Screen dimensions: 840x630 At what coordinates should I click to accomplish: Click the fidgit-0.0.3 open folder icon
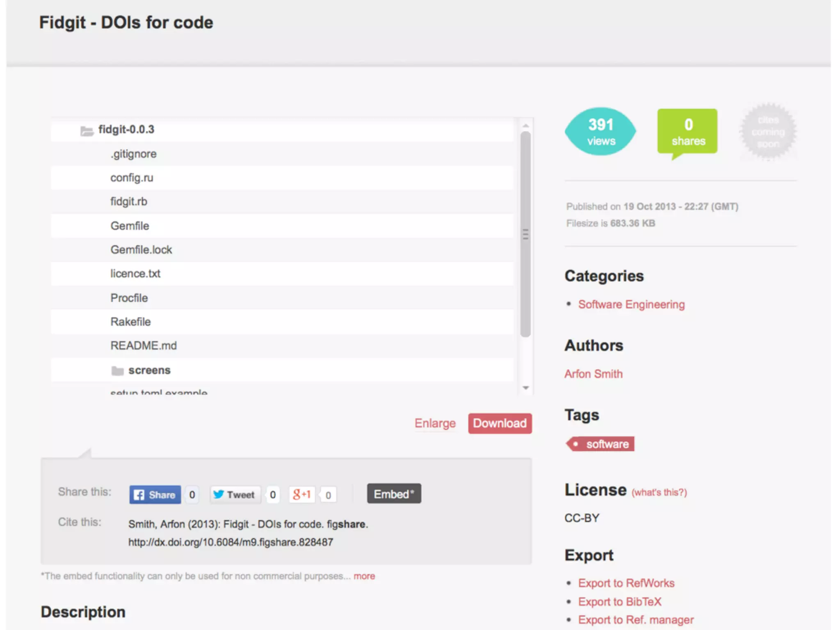click(x=87, y=131)
